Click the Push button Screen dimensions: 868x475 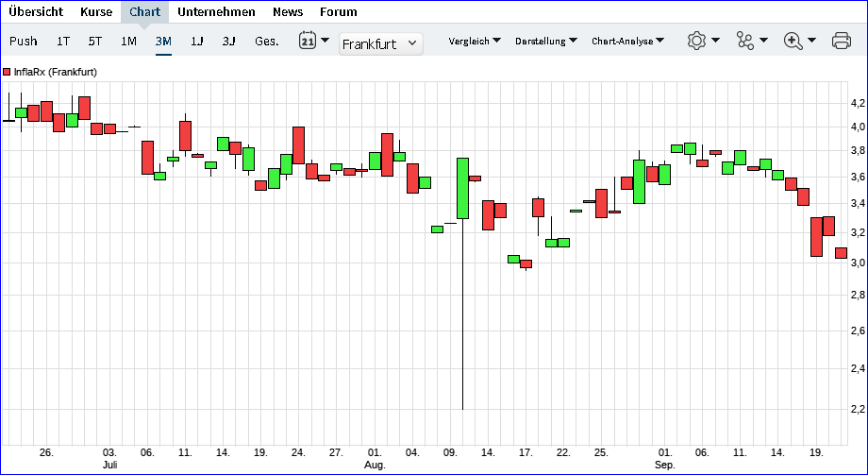click(x=24, y=41)
